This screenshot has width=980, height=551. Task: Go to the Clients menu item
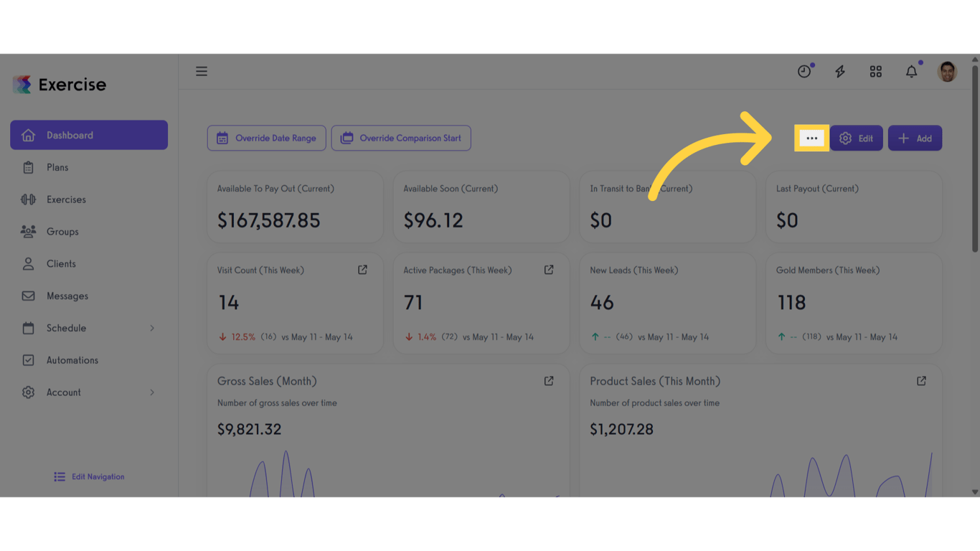click(x=61, y=263)
